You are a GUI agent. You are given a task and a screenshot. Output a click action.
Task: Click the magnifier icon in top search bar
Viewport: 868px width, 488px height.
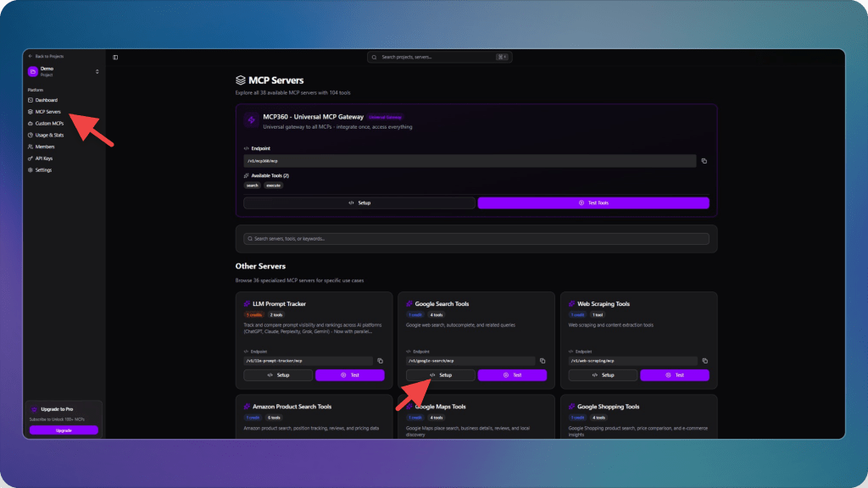point(374,57)
